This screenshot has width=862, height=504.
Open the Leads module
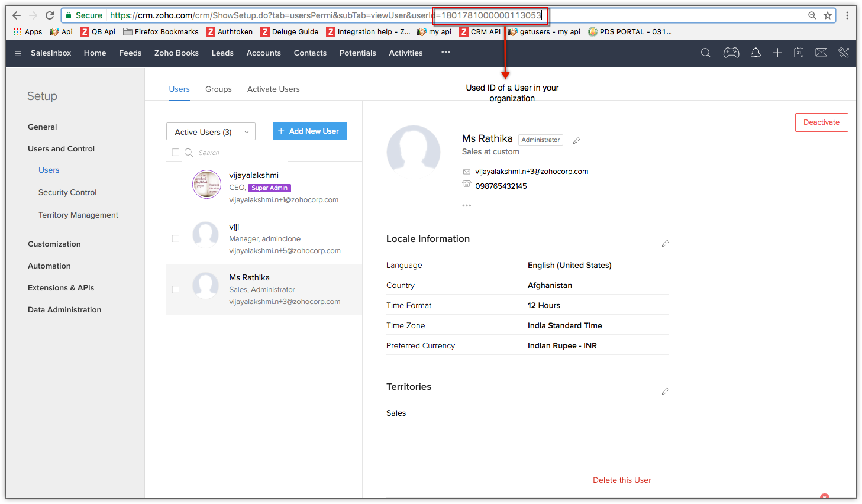[222, 53]
